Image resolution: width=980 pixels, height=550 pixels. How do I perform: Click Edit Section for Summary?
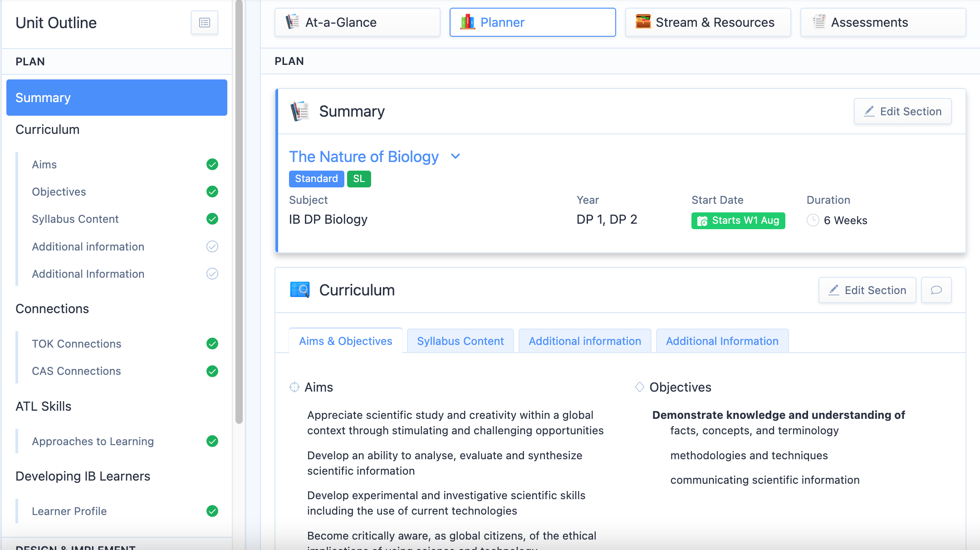[902, 111]
